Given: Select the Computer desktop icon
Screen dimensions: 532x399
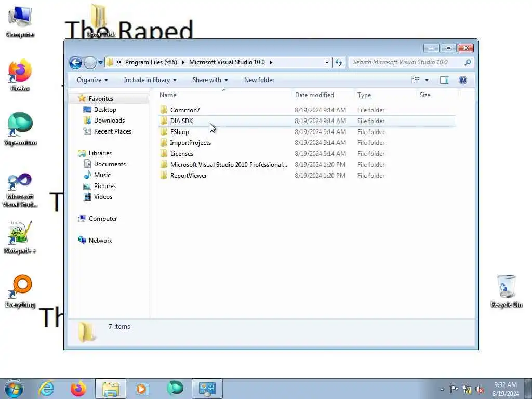Looking at the screenshot, I should 20,21.
